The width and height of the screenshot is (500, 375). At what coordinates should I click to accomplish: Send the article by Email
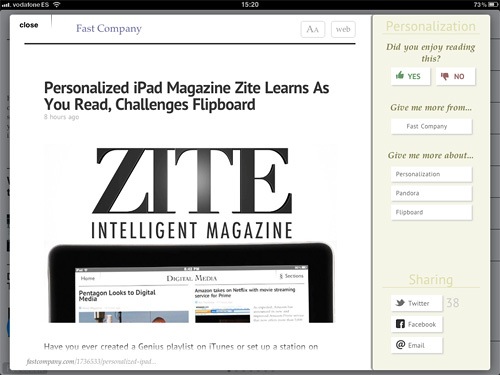(417, 345)
